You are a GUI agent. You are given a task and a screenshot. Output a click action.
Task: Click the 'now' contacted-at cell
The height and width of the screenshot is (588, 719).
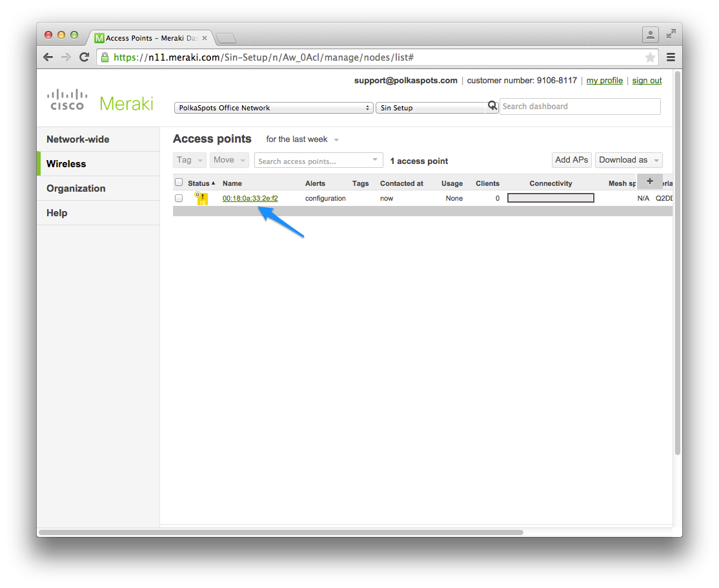pos(387,198)
